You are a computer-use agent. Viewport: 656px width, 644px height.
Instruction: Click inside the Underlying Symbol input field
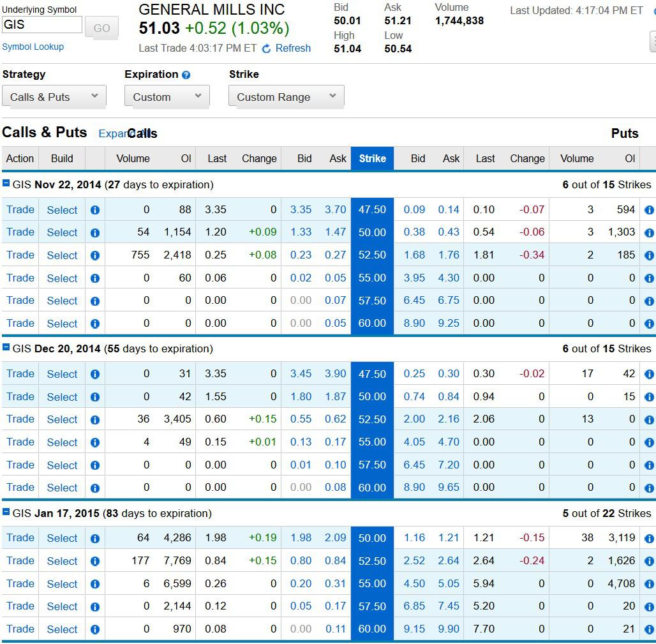pos(41,24)
